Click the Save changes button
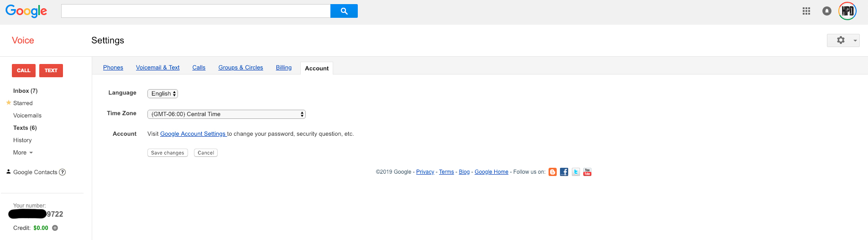868x240 pixels. point(167,153)
